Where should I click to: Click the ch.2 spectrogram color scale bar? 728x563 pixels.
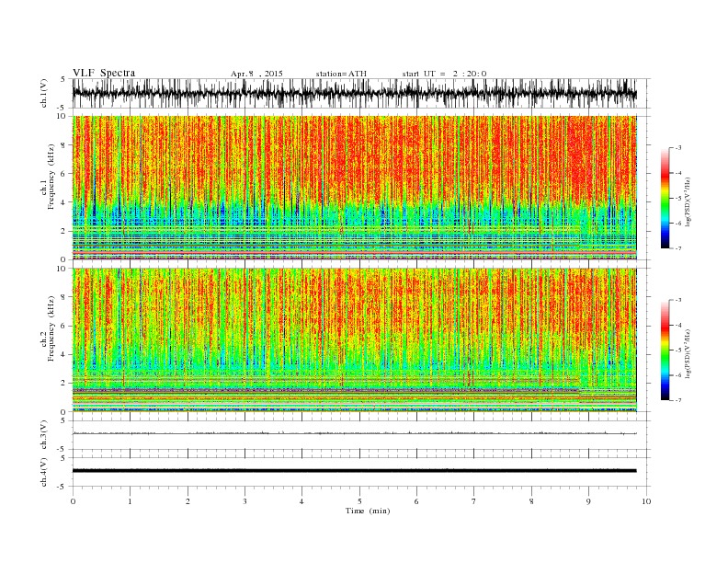[x=665, y=350]
